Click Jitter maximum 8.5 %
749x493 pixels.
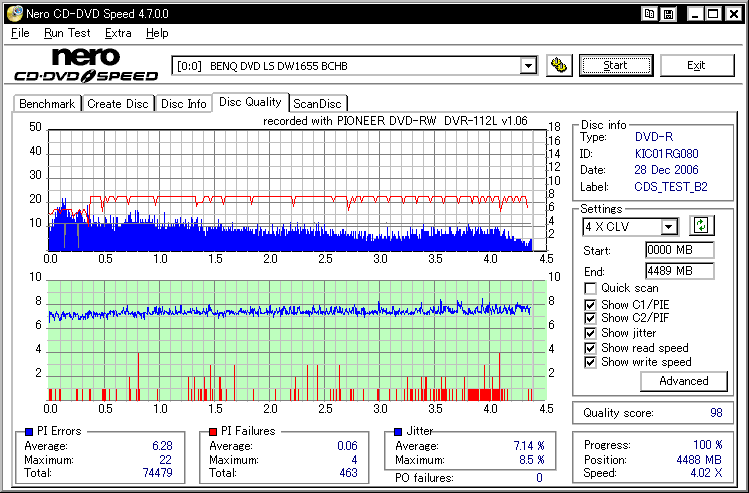(532, 460)
